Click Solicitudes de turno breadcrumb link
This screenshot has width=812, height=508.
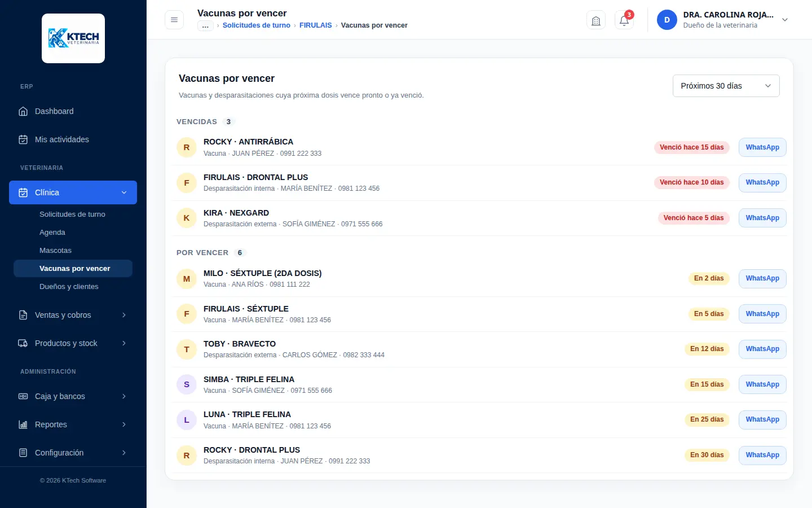[257, 25]
